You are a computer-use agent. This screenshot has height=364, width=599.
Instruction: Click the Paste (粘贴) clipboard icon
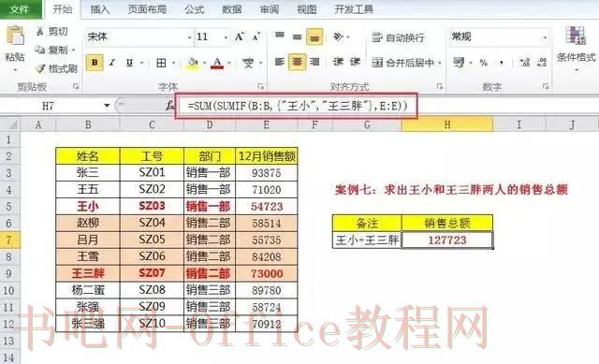point(15,36)
